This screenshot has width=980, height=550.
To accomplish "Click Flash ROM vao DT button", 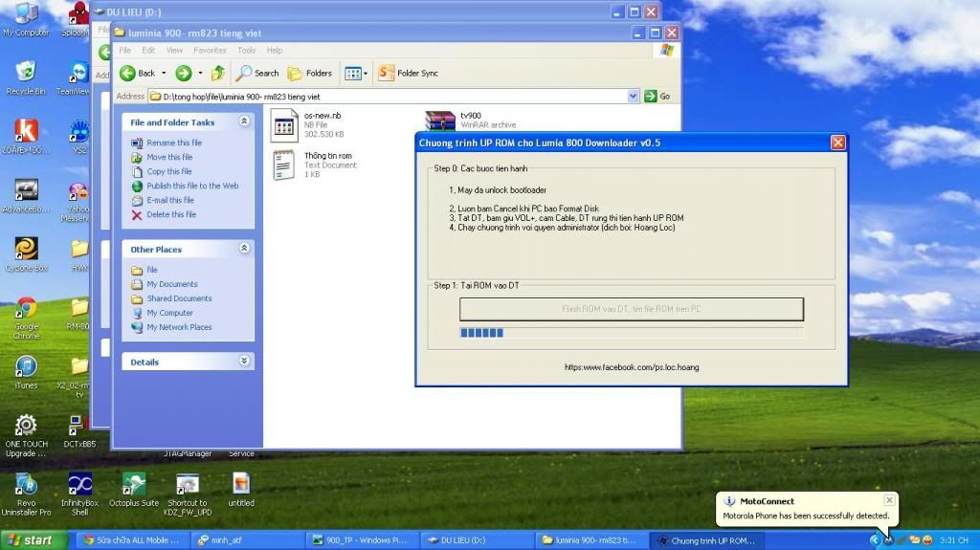I will [x=632, y=309].
